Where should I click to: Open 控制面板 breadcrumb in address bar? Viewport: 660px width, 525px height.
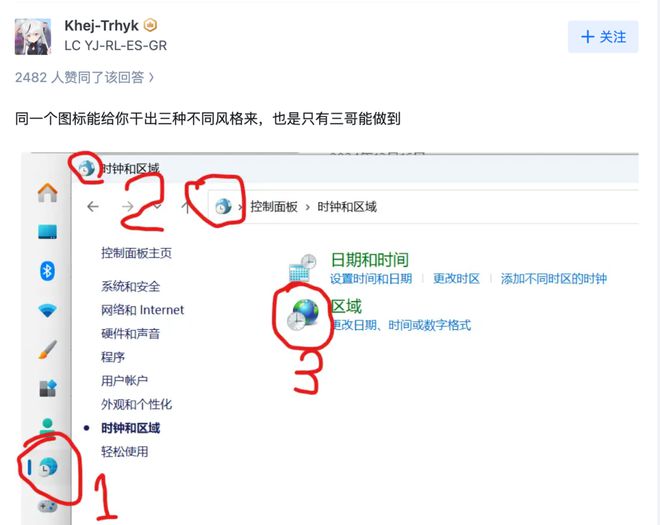pos(274,207)
